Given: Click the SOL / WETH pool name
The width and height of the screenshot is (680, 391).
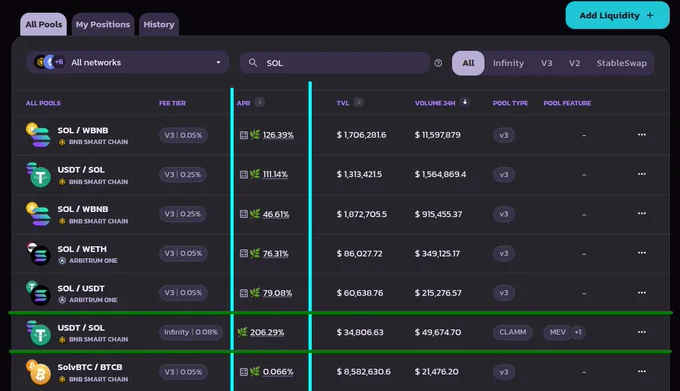Looking at the screenshot, I should click(x=82, y=249).
